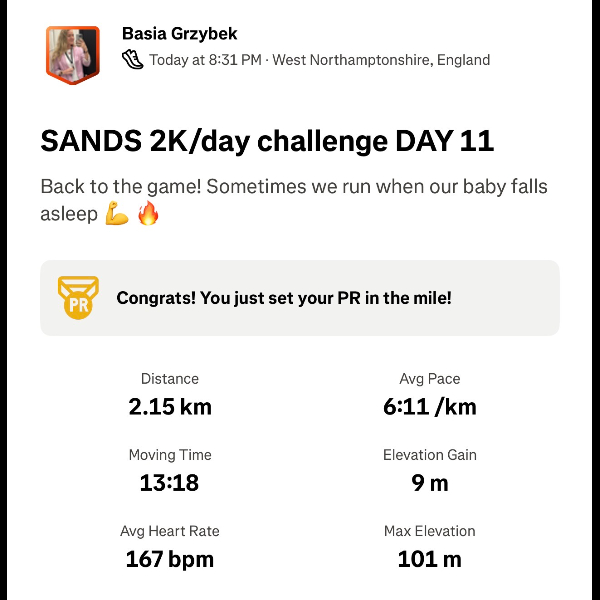Open Basia Grzybek's profile picture
Image resolution: width=600 pixels, height=600 pixels.
point(73,53)
